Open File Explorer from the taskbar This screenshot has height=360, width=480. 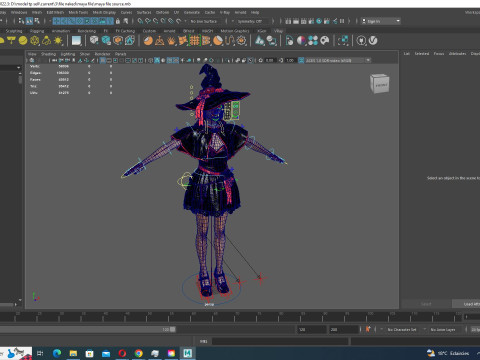73,353
